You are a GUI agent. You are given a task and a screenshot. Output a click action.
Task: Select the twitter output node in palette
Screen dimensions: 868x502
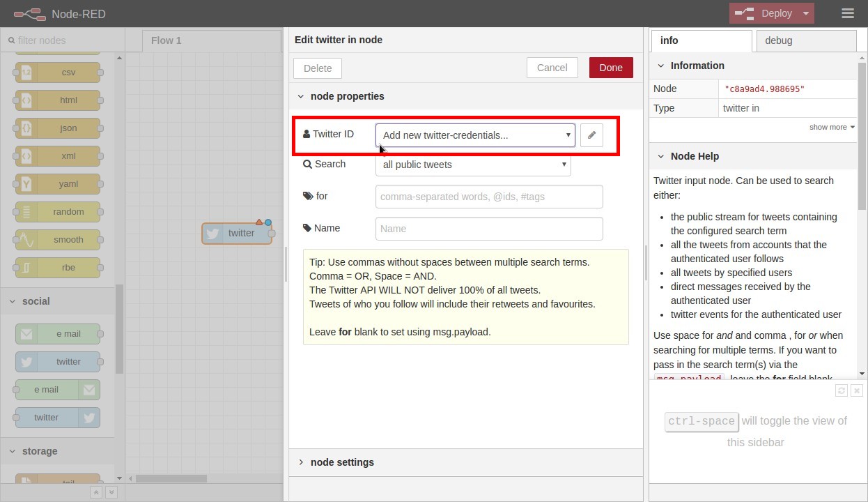point(58,418)
